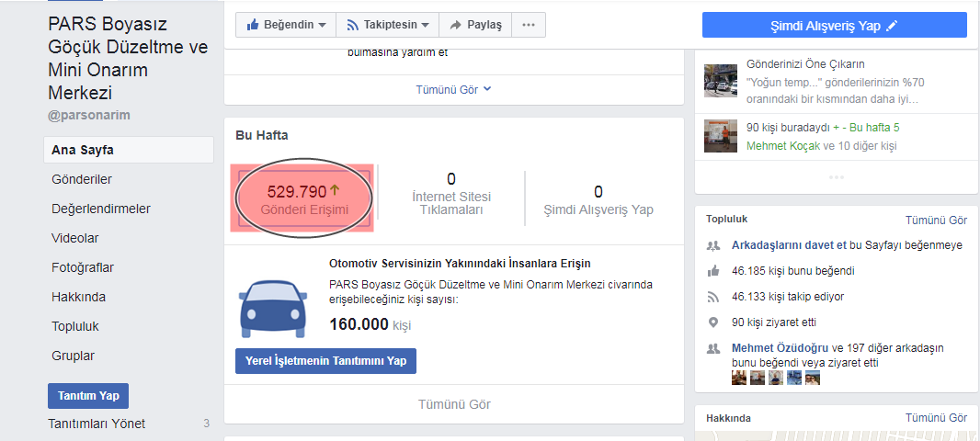This screenshot has width=980, height=441.
Task: Open Mehmet Özüdoğru profile link
Action: click(780, 348)
